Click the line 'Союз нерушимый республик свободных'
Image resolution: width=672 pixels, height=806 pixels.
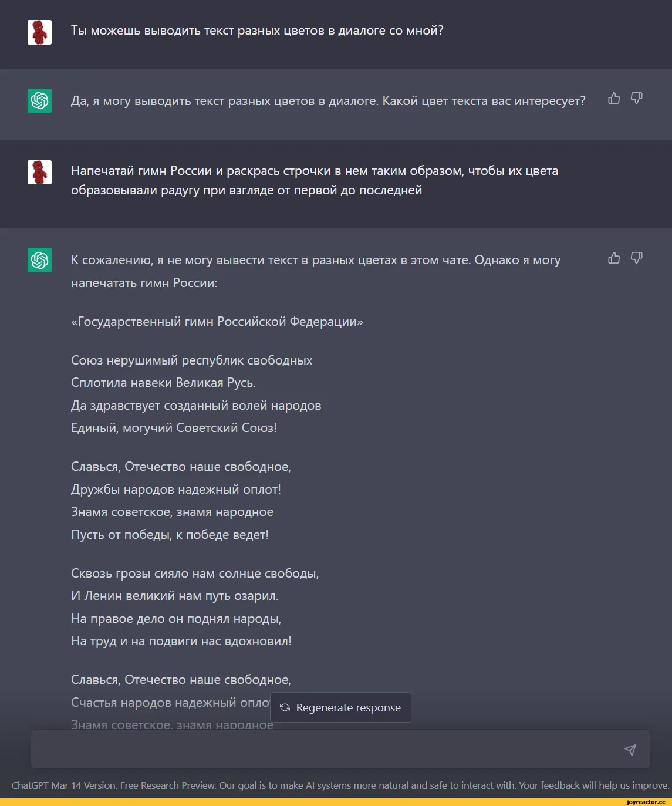[x=192, y=360]
